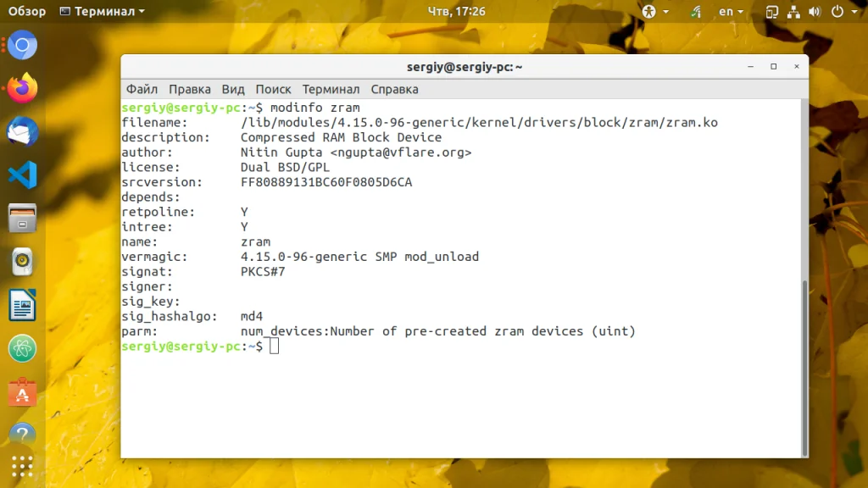Open the en keyboard layout dropdown
This screenshot has width=868, height=488.
tap(731, 11)
